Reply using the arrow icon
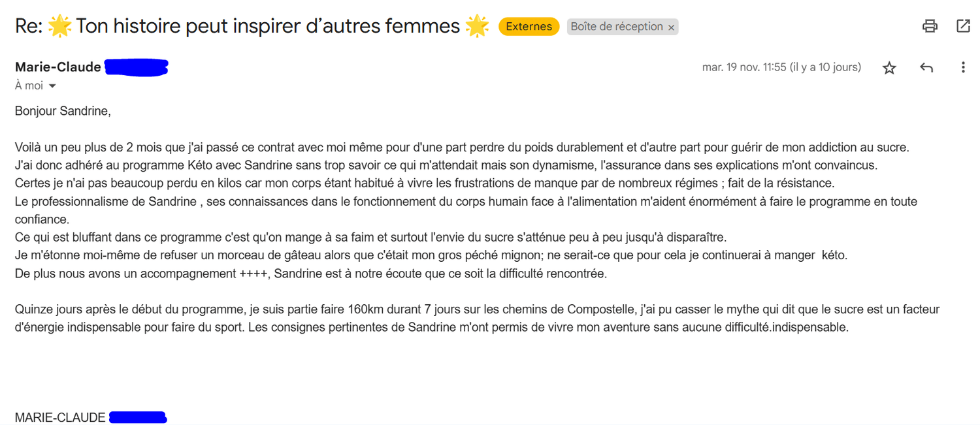980x425 pixels. click(926, 67)
